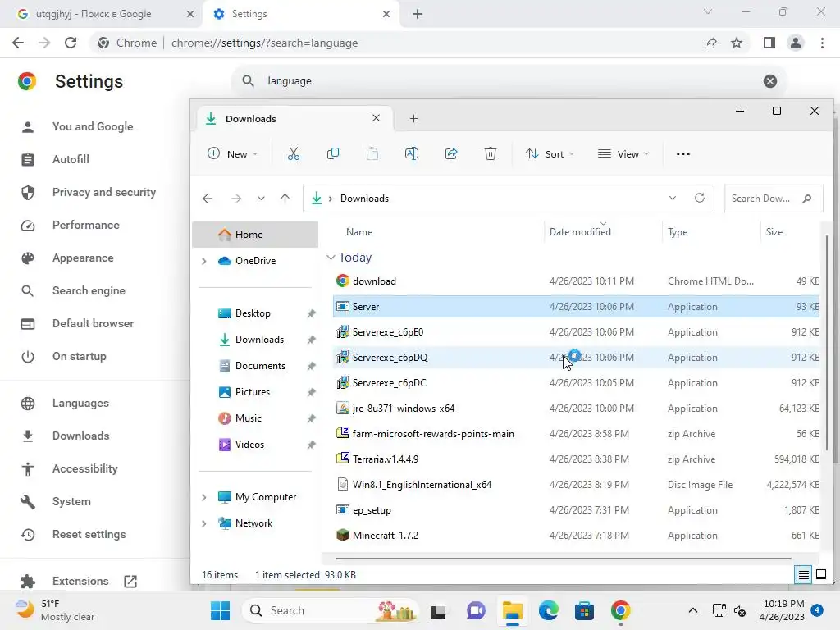Open a new Chrome tab

(418, 14)
